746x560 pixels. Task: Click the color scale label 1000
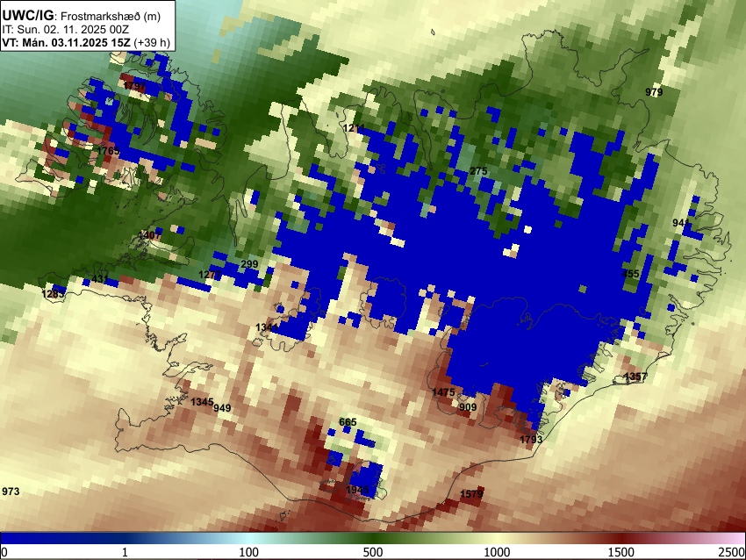[x=497, y=552]
